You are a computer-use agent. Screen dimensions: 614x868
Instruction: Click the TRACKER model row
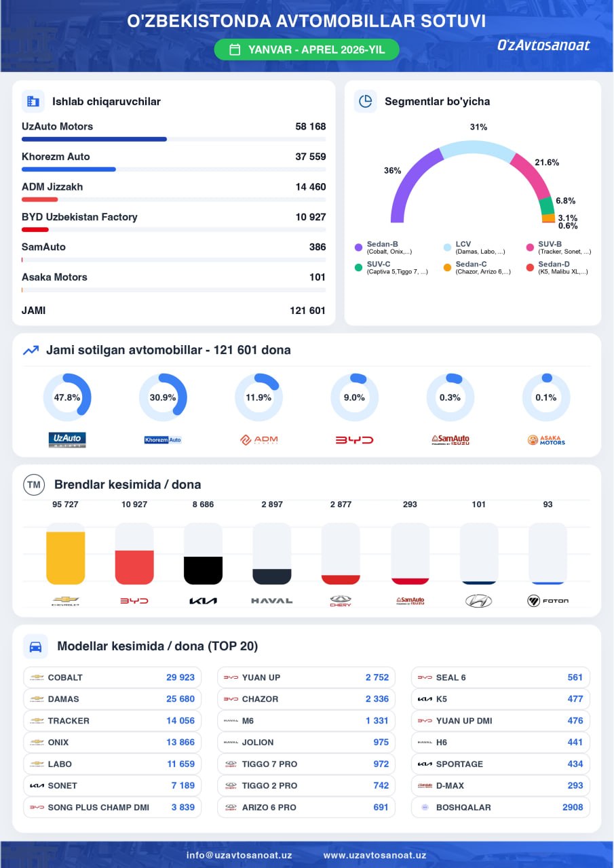(113, 721)
